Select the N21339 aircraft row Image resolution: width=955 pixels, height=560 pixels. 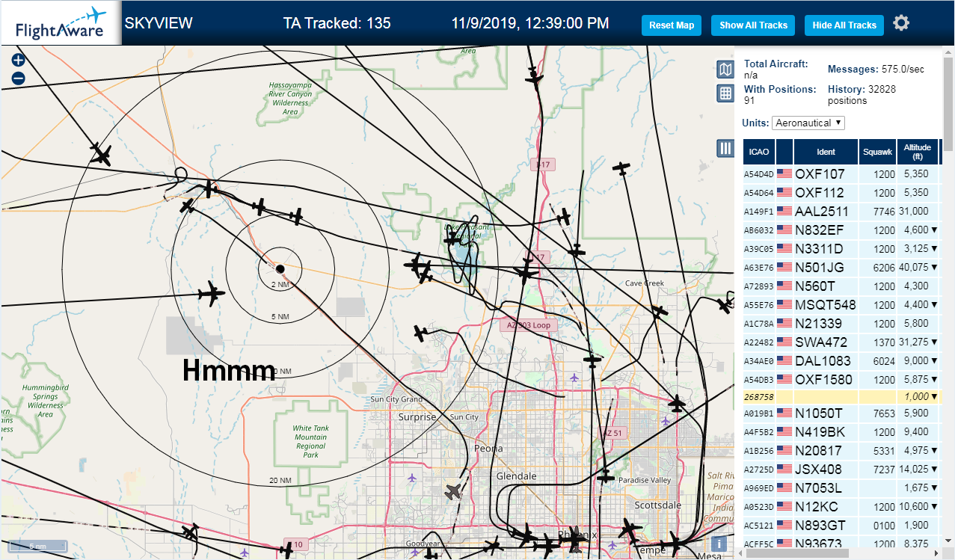click(x=843, y=323)
